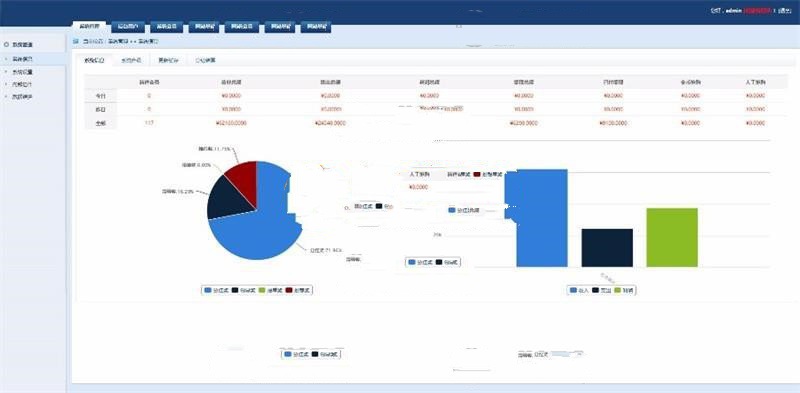Toggle the blue series in the pie chart legend
800x393 pixels.
pos(216,290)
